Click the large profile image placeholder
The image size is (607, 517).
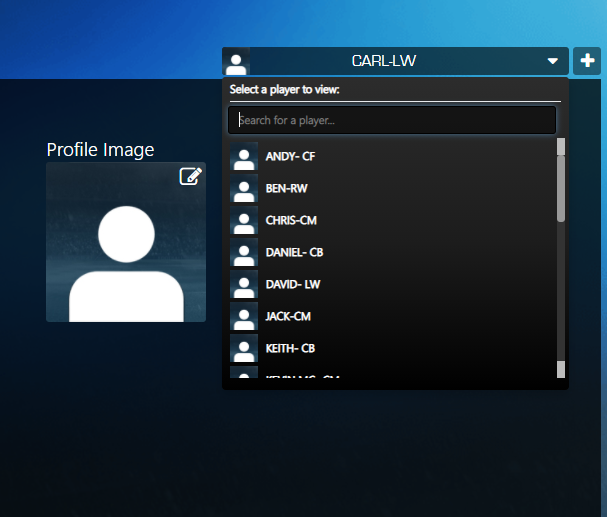point(126,242)
